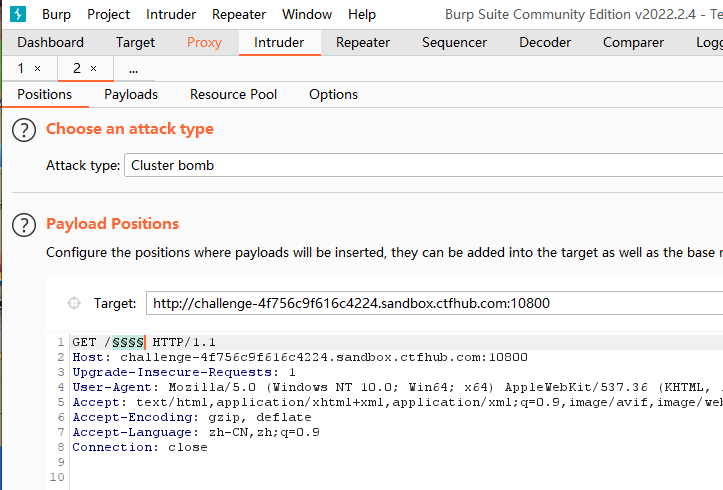Open the Burp menu

(56, 14)
